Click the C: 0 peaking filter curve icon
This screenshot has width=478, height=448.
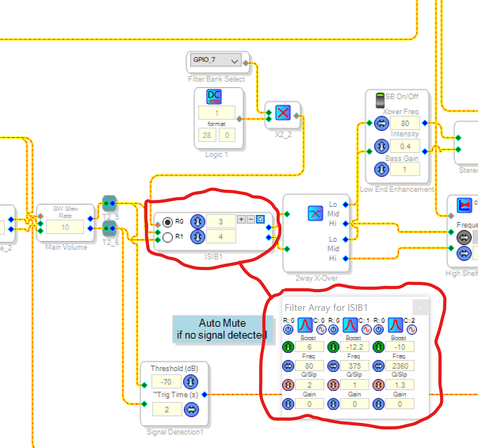click(305, 325)
